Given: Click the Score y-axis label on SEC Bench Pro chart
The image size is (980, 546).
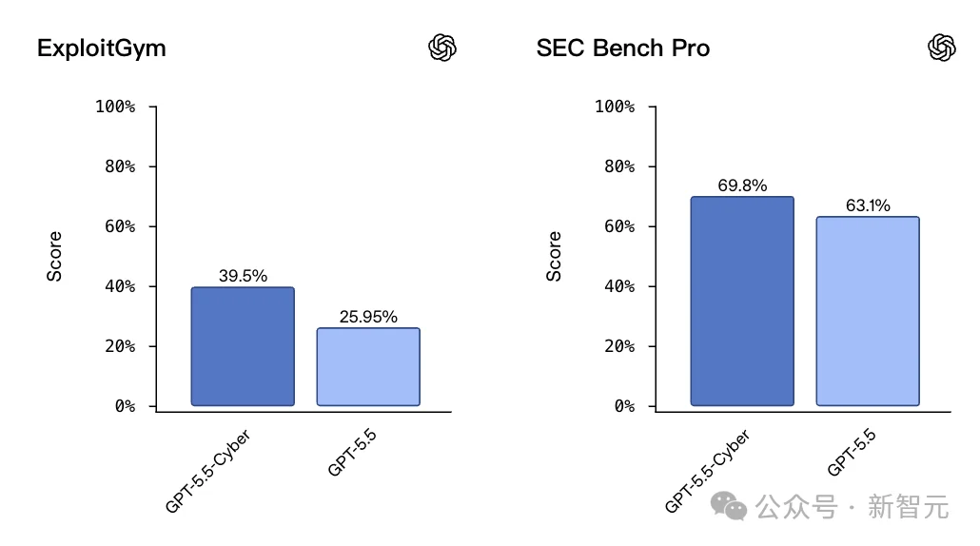Looking at the screenshot, I should coord(554,256).
